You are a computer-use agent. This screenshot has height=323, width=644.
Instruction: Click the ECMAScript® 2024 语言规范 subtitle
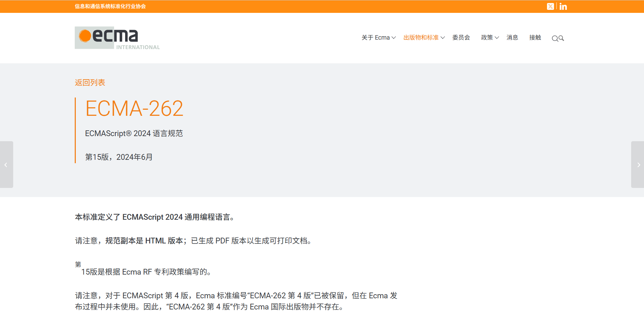pyautogui.click(x=134, y=133)
